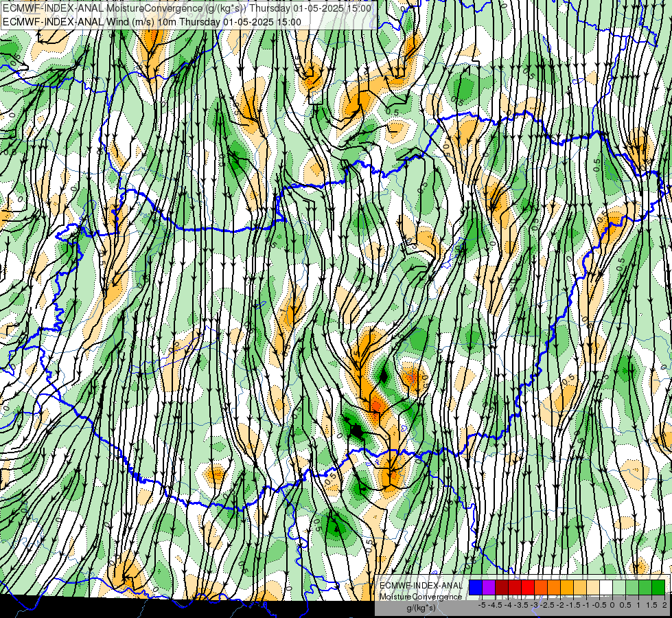Click the Wind (m/s) 10m title line
Image resolution: width=672 pixels, height=618 pixels.
point(152,22)
